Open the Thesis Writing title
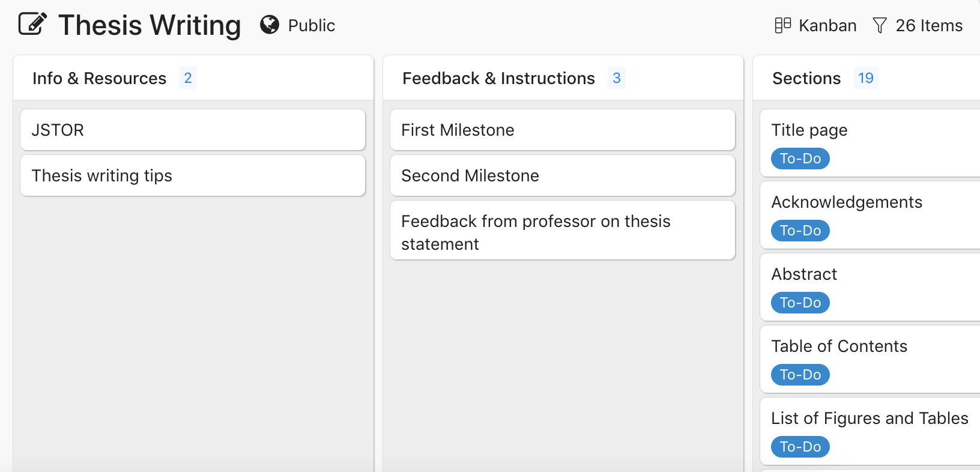The image size is (980, 472). 150,25
